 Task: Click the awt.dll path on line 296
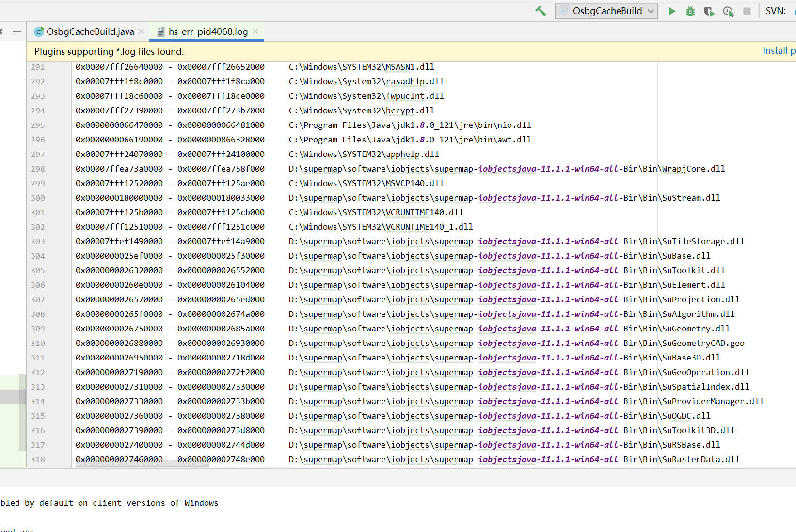(x=410, y=140)
